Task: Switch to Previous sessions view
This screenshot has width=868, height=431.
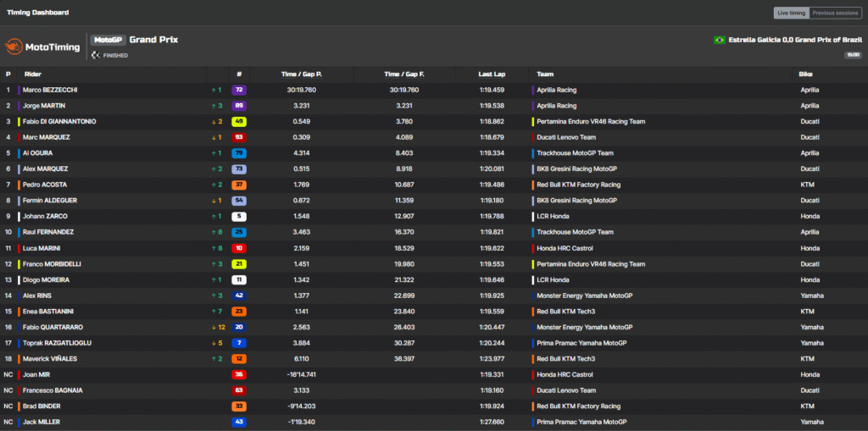Action: pos(835,13)
